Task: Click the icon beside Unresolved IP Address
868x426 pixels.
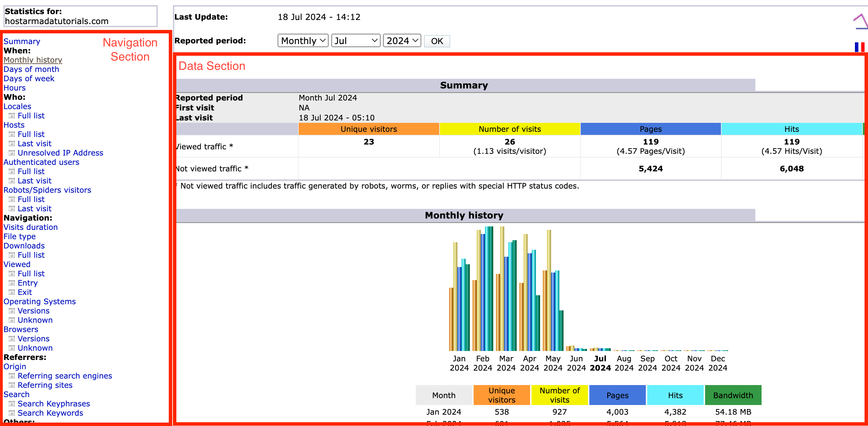Action: [12, 153]
